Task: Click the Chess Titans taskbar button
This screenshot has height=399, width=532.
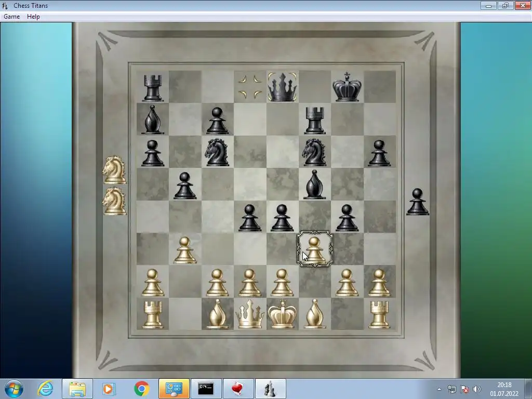Action: [270, 389]
